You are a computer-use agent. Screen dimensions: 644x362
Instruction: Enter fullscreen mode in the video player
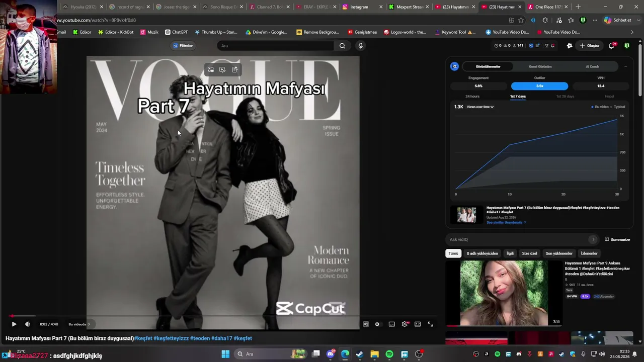click(x=430, y=324)
